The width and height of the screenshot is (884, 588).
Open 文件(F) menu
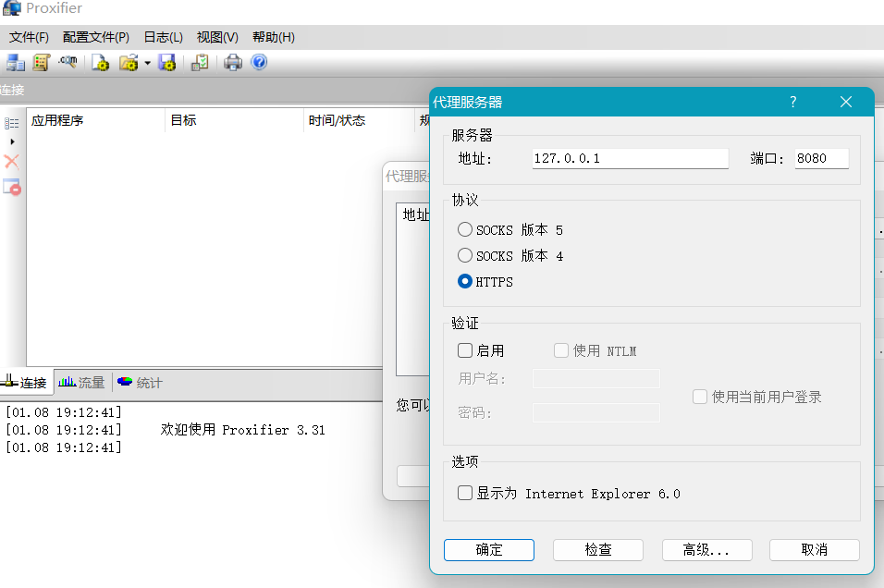click(29, 37)
